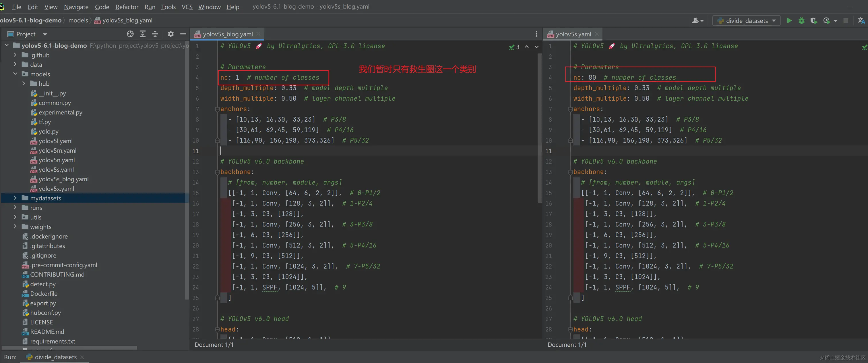This screenshot has height=363, width=868.
Task: Click the translate icon in toolbar
Action: 861,21
